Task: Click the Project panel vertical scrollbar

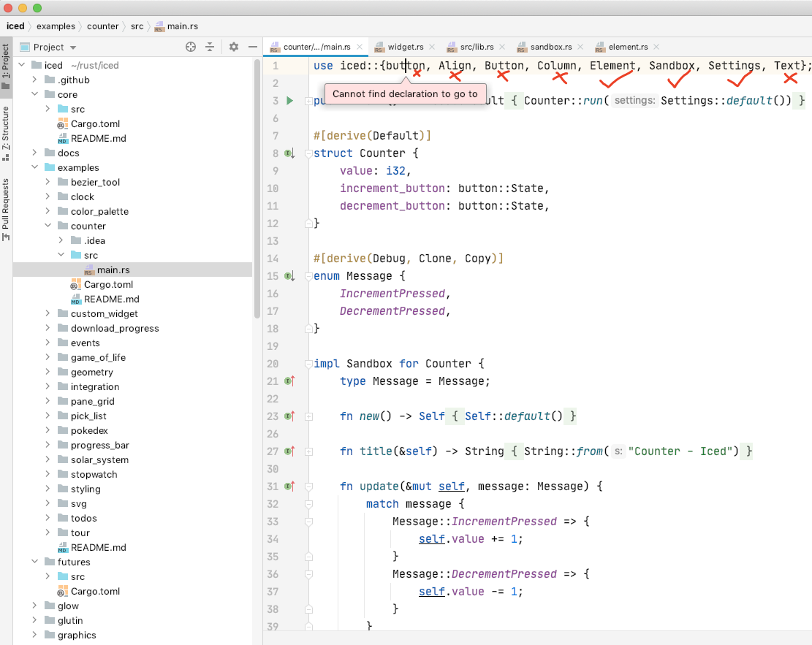Action: (x=257, y=189)
